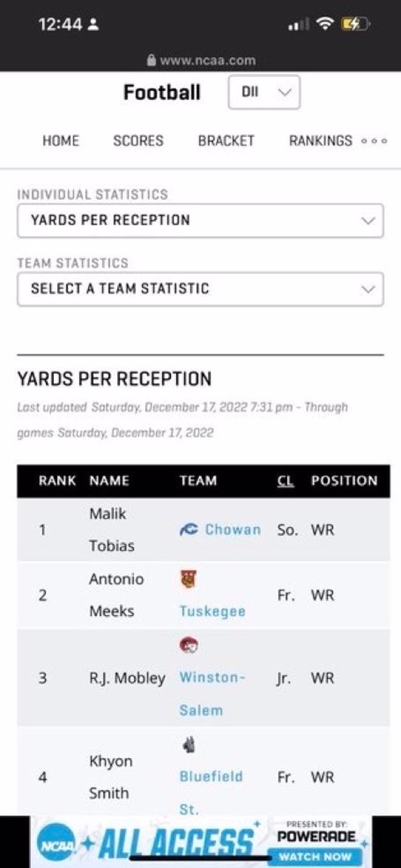The width and height of the screenshot is (401, 868).
Task: Tap the battery charging status icon
Action: click(x=354, y=24)
